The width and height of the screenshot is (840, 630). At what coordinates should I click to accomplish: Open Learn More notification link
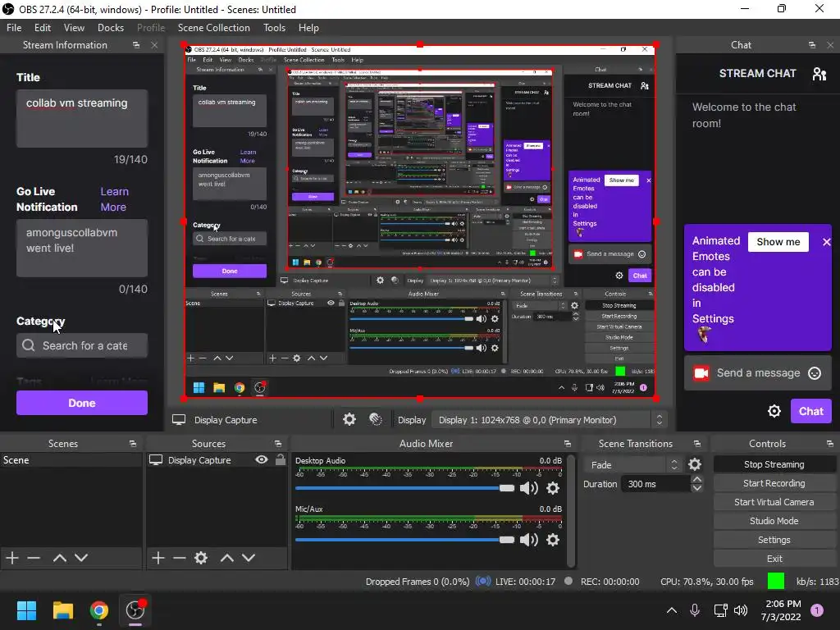[x=114, y=199]
